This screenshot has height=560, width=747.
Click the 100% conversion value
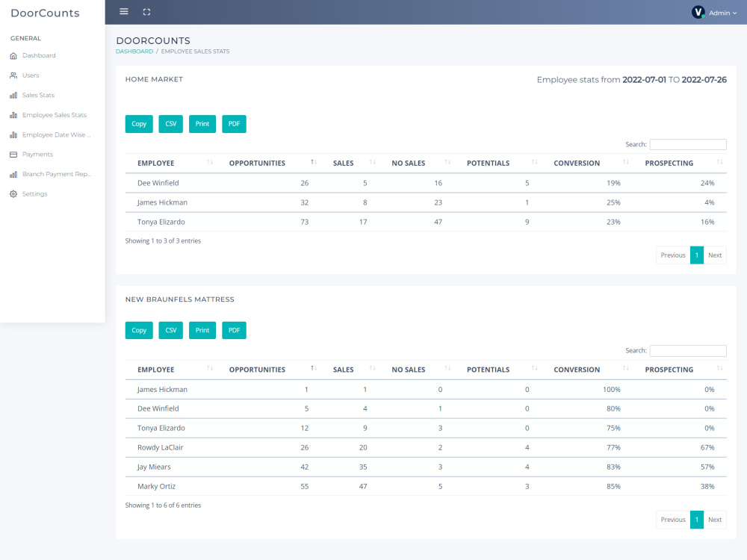coord(612,390)
